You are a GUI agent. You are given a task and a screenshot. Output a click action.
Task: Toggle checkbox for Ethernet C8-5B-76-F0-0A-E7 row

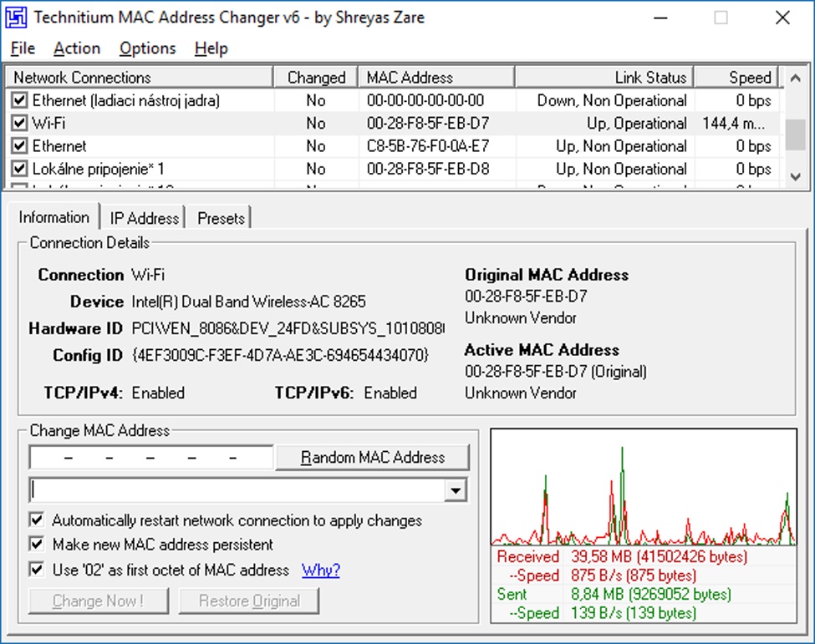tap(19, 145)
